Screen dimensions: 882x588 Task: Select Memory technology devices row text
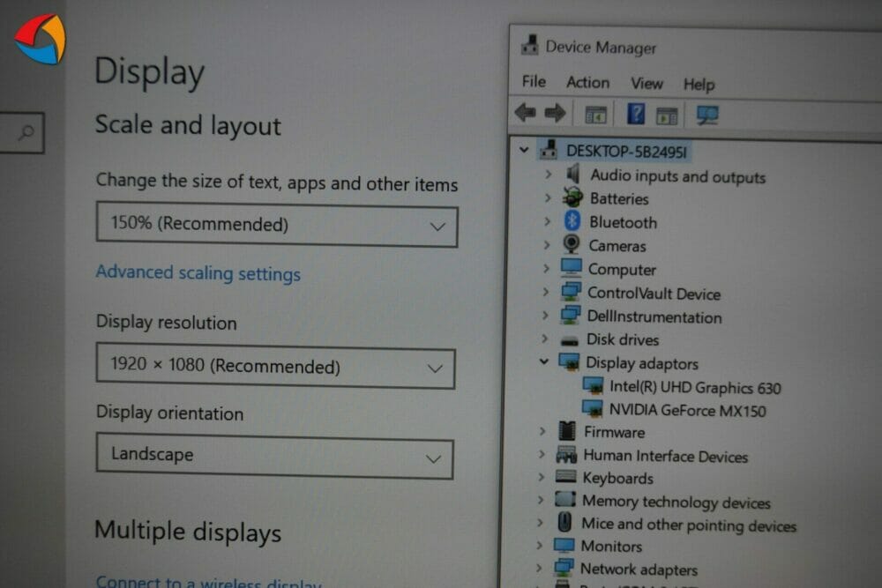(676, 502)
